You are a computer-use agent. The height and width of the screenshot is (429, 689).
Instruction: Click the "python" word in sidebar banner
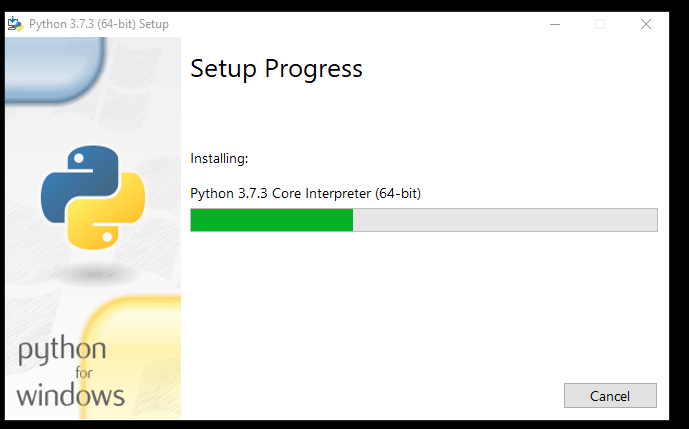62,351
